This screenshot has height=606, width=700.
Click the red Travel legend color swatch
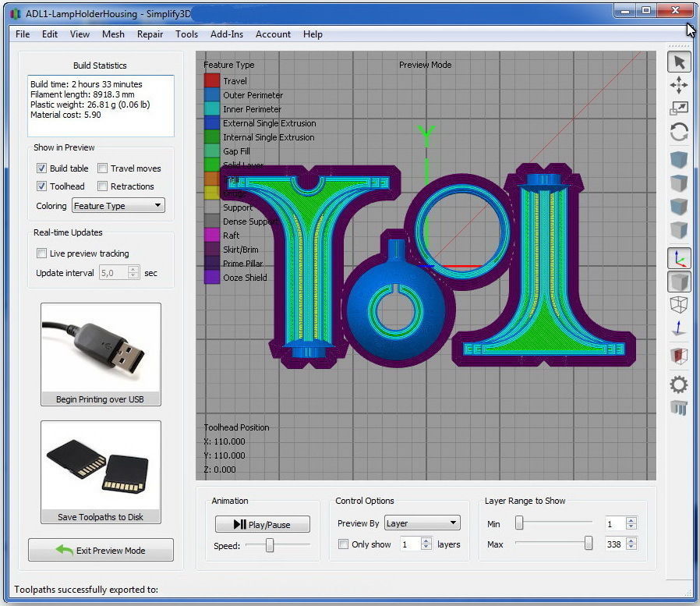point(212,81)
